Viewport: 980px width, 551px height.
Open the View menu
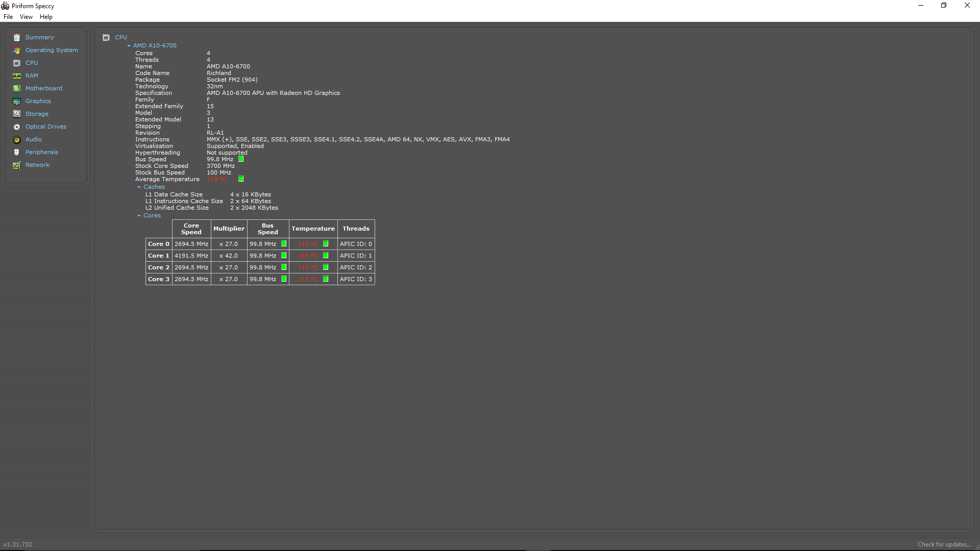25,17
